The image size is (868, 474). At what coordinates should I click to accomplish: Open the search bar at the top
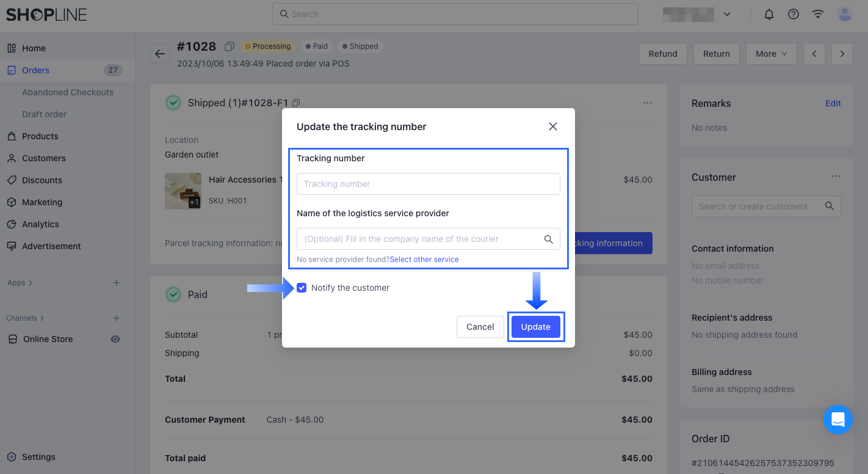[x=455, y=13]
